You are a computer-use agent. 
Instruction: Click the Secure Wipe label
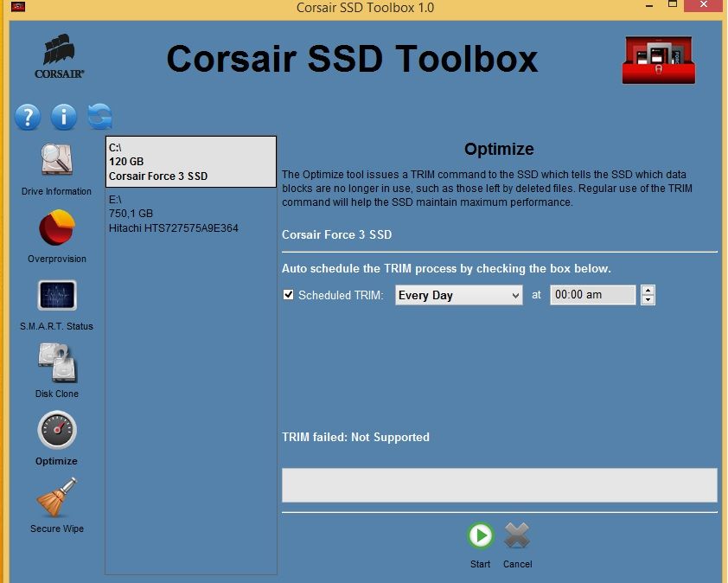[57, 529]
